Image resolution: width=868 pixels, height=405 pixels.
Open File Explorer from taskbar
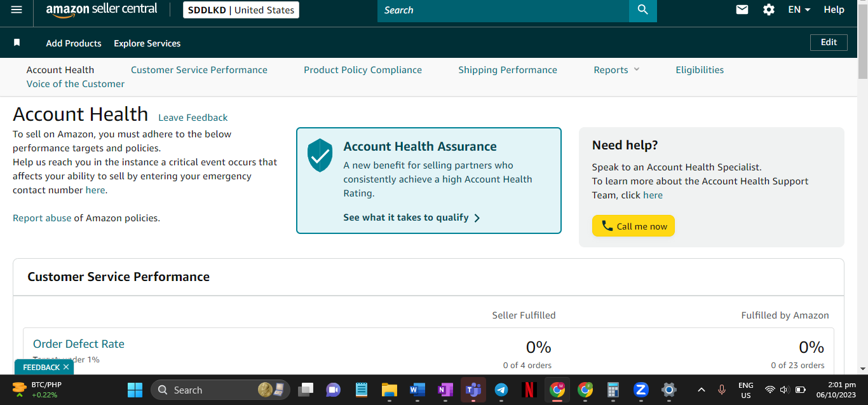389,390
